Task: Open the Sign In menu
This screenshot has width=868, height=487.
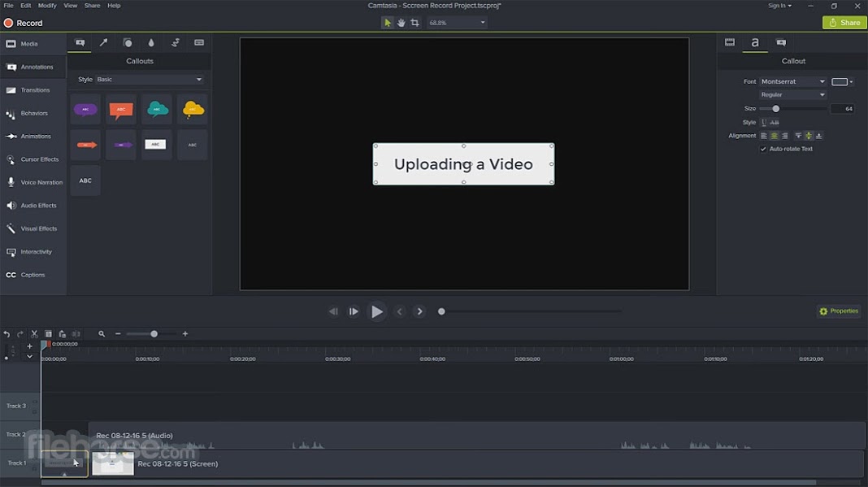Action: pyautogui.click(x=779, y=6)
